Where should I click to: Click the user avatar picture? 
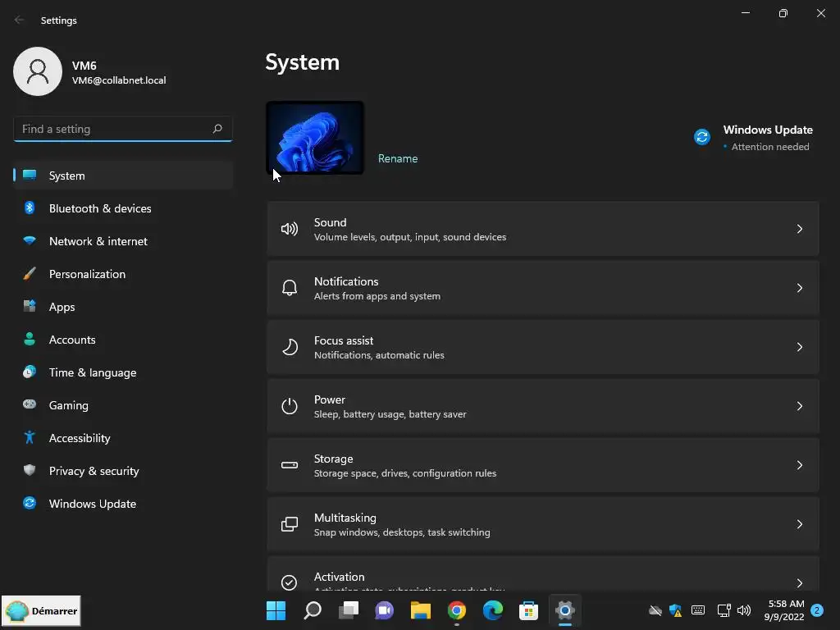38,71
